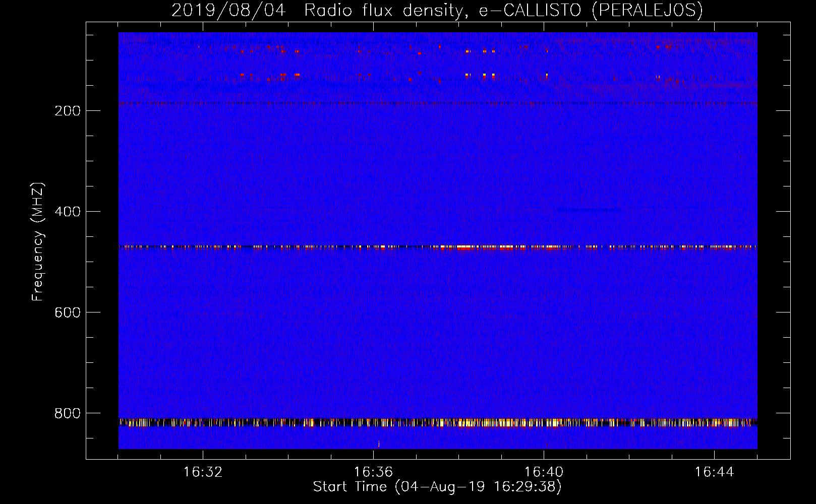Screen dimensions: 816x504
Task: Click the 'Start Time (04-Aug-19 16:29:38)' axis label
Action: tap(437, 487)
